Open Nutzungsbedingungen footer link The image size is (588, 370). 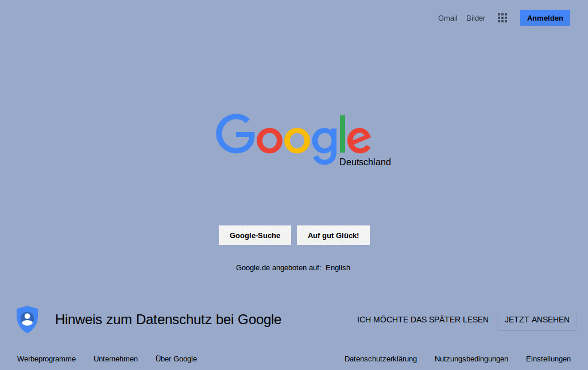[x=471, y=359]
